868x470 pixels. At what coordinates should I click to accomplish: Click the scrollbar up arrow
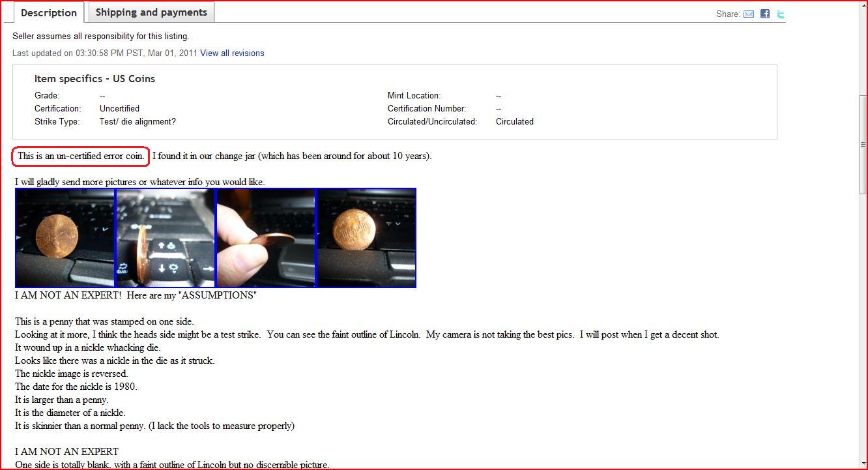point(863,5)
